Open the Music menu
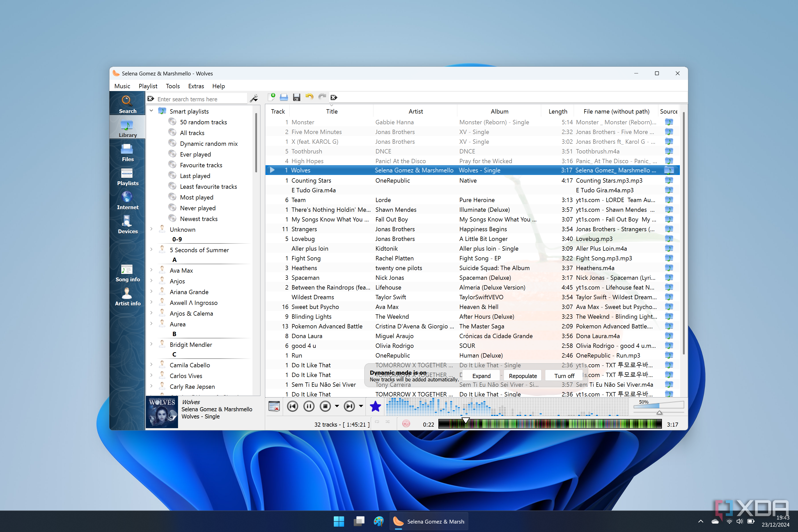This screenshot has height=532, width=798. click(122, 86)
